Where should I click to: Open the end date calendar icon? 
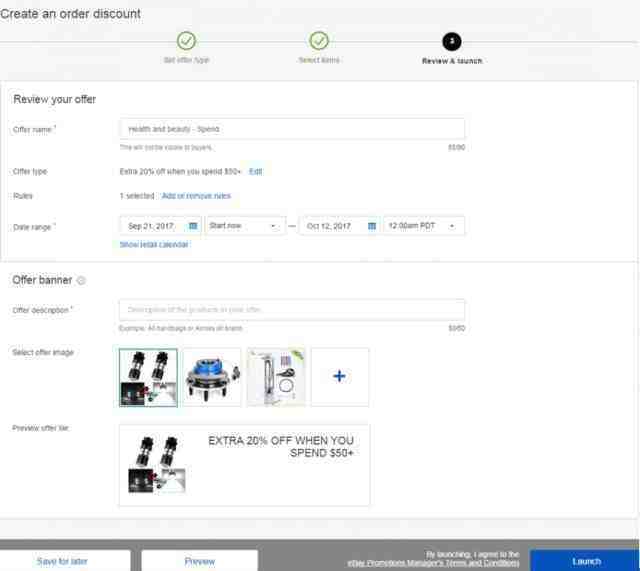tap(372, 226)
